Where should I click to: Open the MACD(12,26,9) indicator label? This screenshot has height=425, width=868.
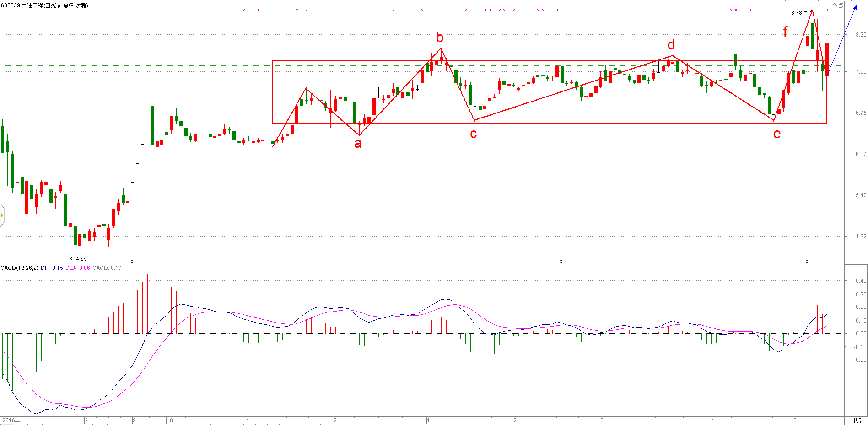pyautogui.click(x=19, y=268)
